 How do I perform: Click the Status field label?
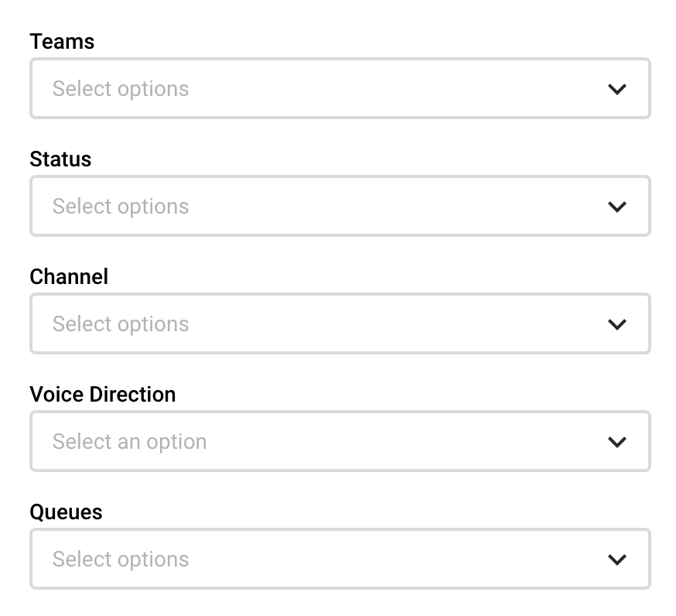tap(60, 159)
